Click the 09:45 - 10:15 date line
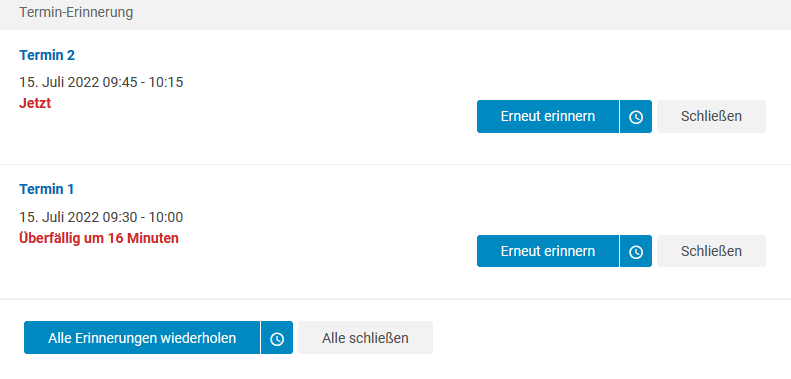Image resolution: width=791 pixels, height=379 pixels. pos(101,82)
